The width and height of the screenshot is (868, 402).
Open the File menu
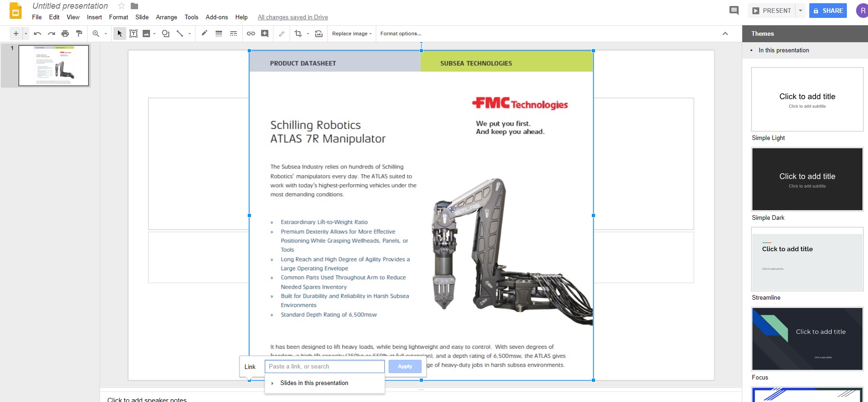pos(37,17)
